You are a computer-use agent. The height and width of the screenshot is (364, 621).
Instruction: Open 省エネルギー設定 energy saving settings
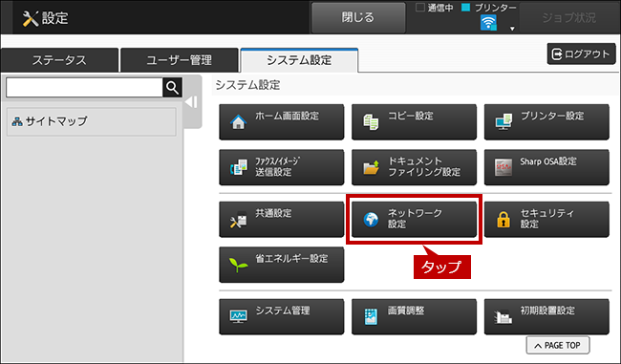click(281, 265)
